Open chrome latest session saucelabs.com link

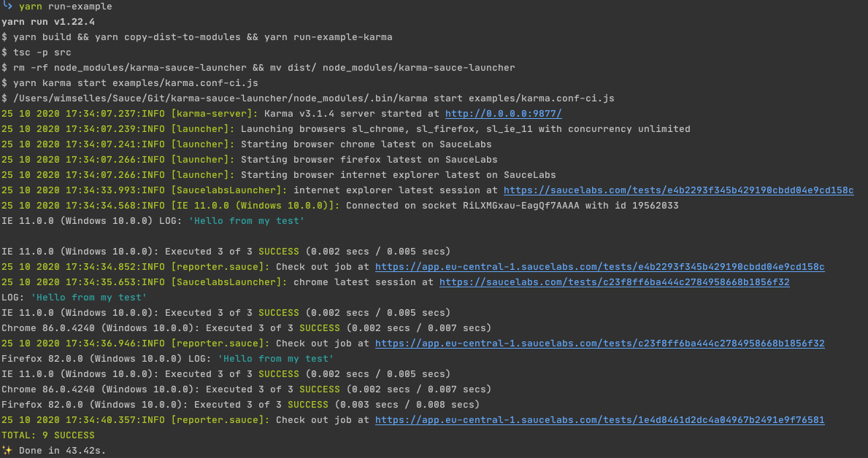[614, 282]
